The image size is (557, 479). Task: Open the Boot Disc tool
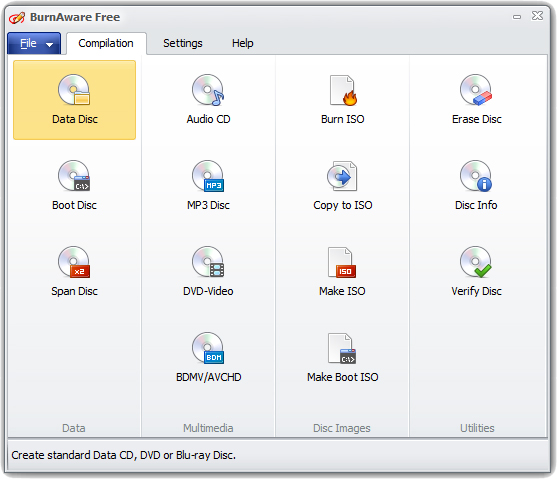[x=74, y=185]
